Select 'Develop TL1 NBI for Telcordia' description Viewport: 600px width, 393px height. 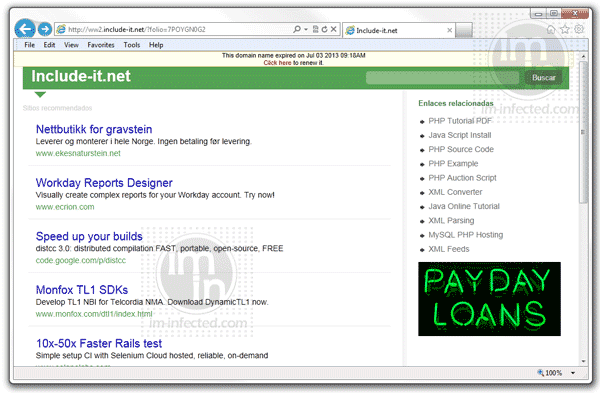[152, 302]
